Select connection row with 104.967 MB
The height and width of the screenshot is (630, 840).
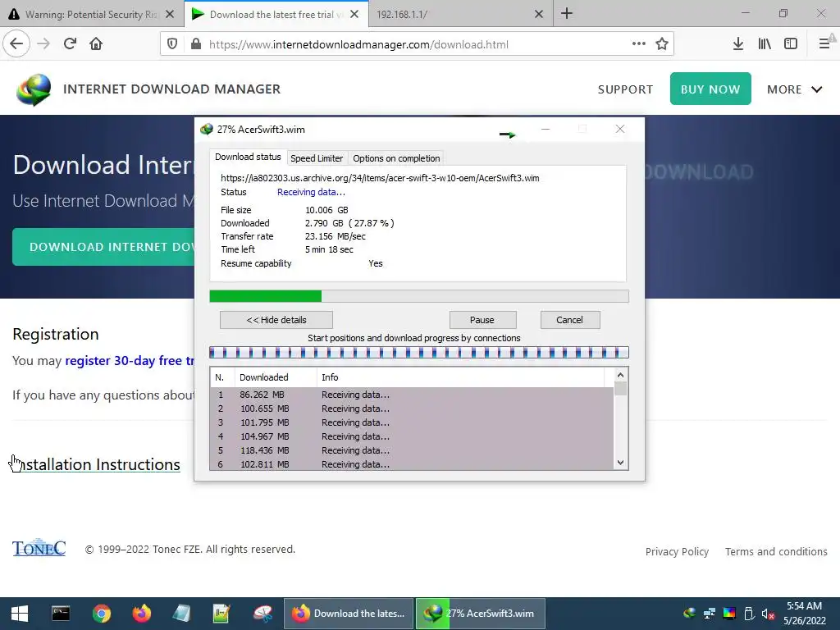coord(412,436)
